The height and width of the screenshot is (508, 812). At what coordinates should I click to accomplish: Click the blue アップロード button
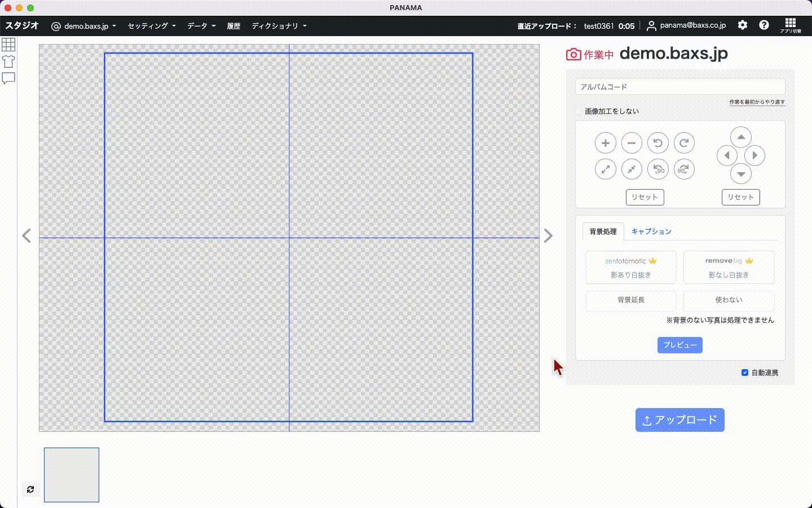point(679,420)
